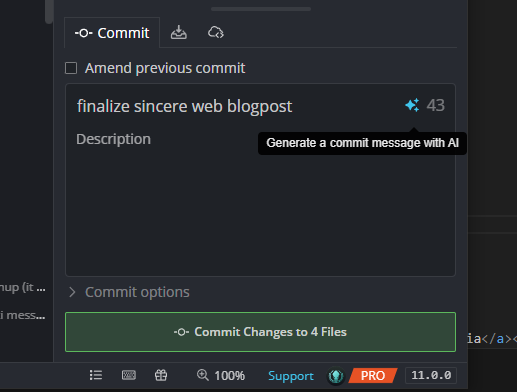Click the 11.0.0 version label

[x=431, y=375]
